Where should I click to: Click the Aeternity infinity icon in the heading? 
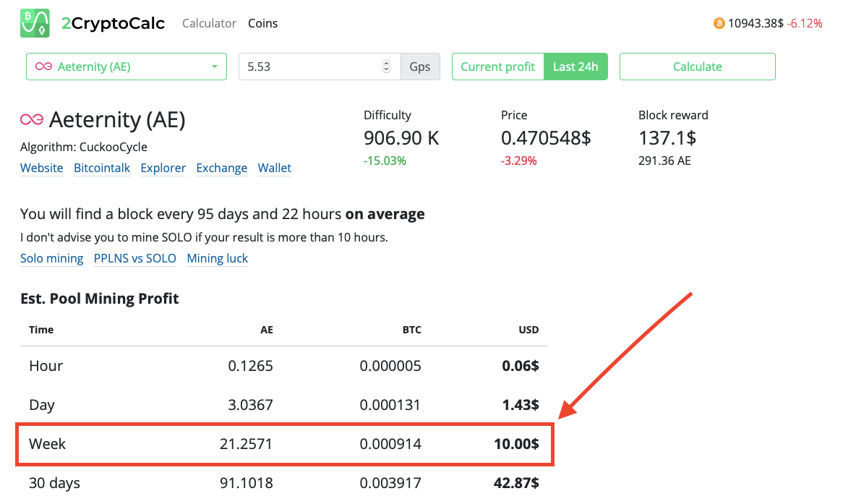coord(32,120)
